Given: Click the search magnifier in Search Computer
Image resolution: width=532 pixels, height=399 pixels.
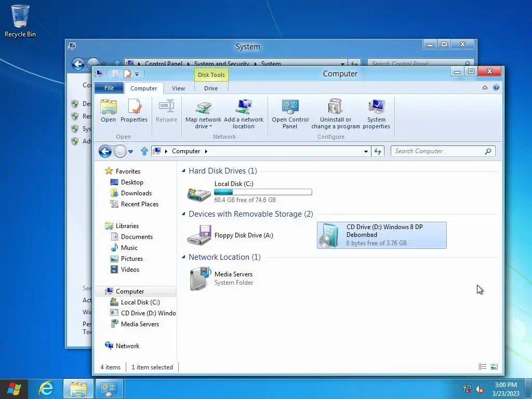Looking at the screenshot, I should [488, 151].
